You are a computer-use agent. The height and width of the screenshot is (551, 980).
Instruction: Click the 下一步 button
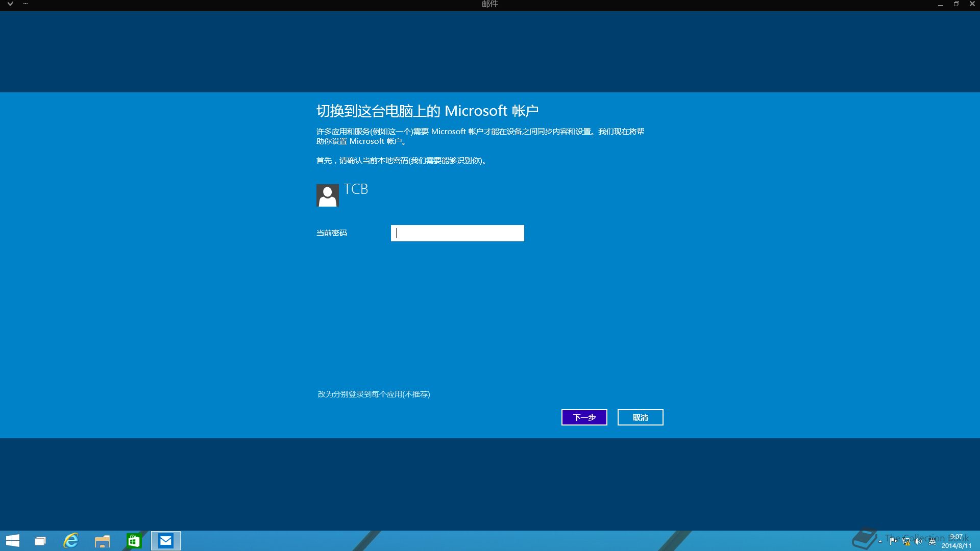click(584, 417)
